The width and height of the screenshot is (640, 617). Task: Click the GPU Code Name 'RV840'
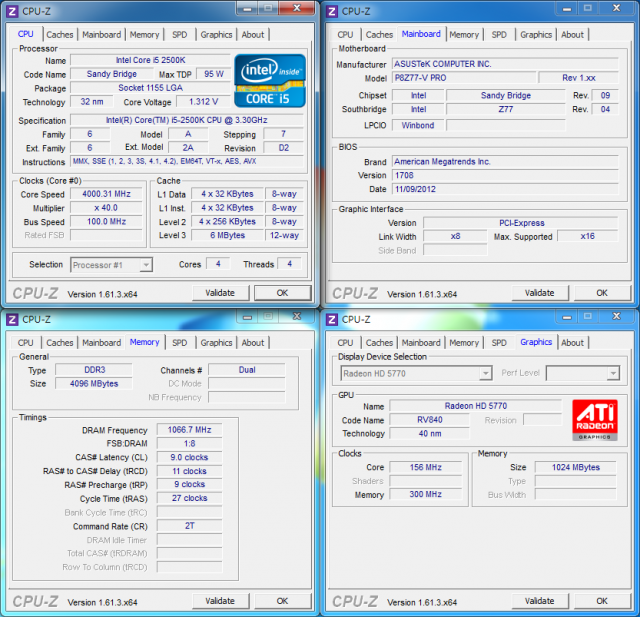pos(430,420)
